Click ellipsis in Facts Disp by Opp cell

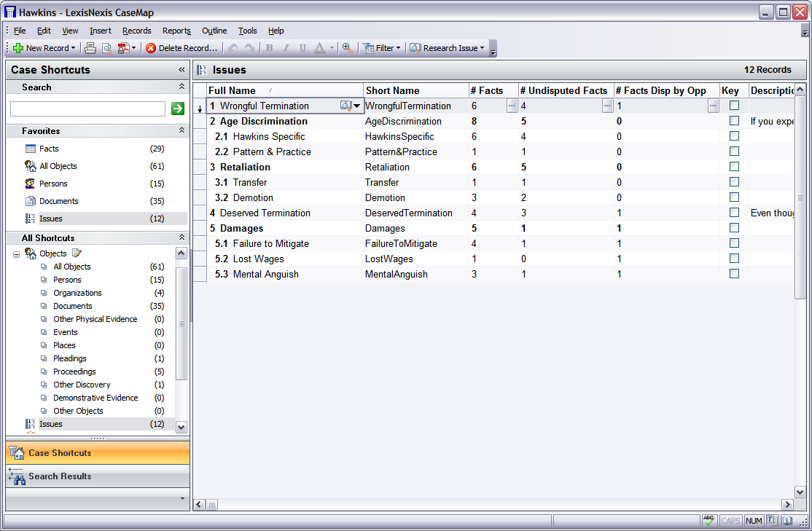(x=713, y=106)
